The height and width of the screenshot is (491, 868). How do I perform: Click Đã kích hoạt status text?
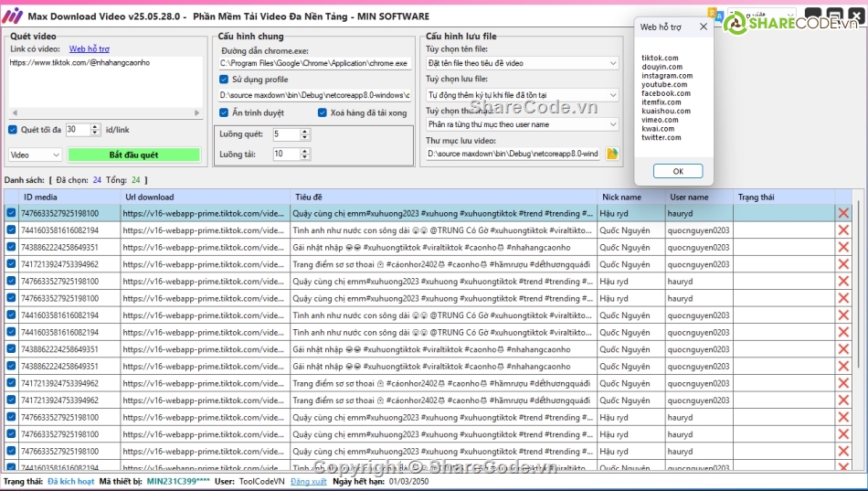click(71, 482)
